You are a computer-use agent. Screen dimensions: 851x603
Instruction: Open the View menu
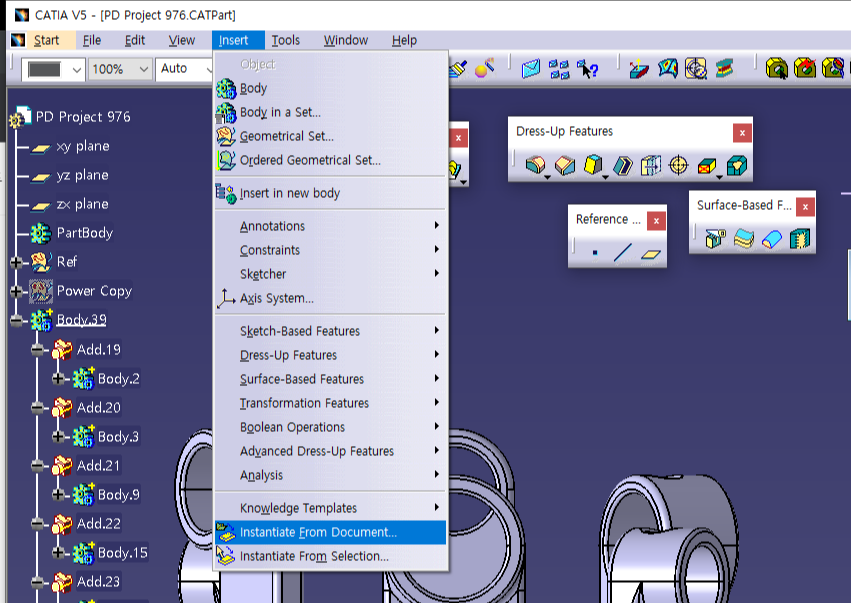[181, 40]
